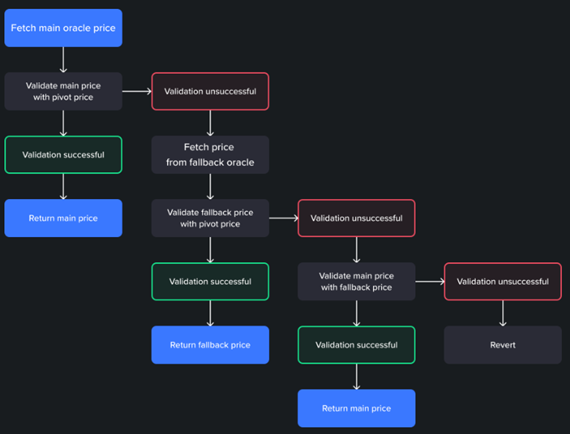Click Validate fallback price with pivot price box

tap(210, 218)
